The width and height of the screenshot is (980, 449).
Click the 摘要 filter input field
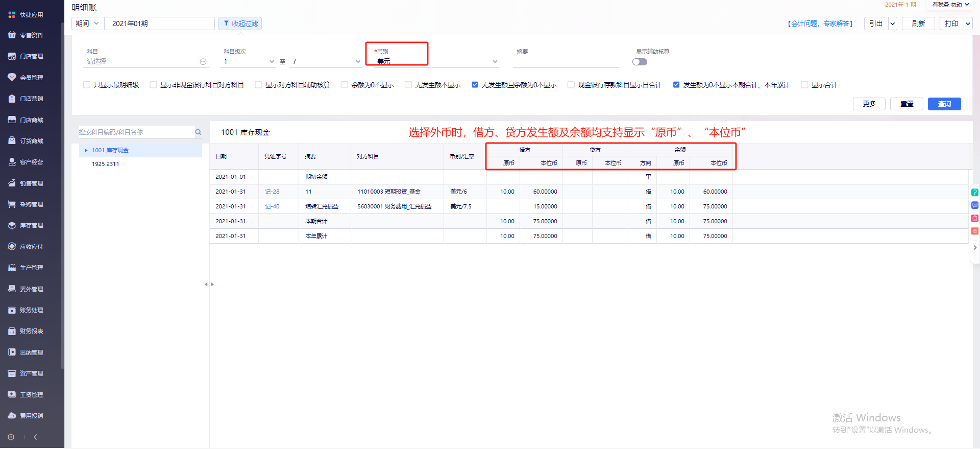pos(565,62)
